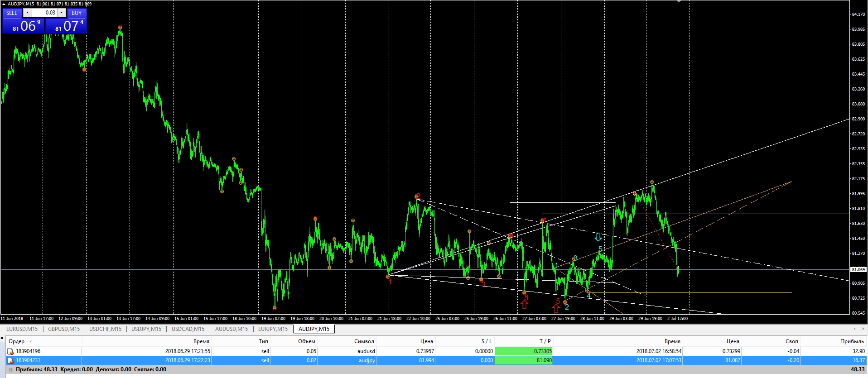Click the green take-profit cell 0.73305
Viewport: 868px width, 378px height.
click(523, 351)
